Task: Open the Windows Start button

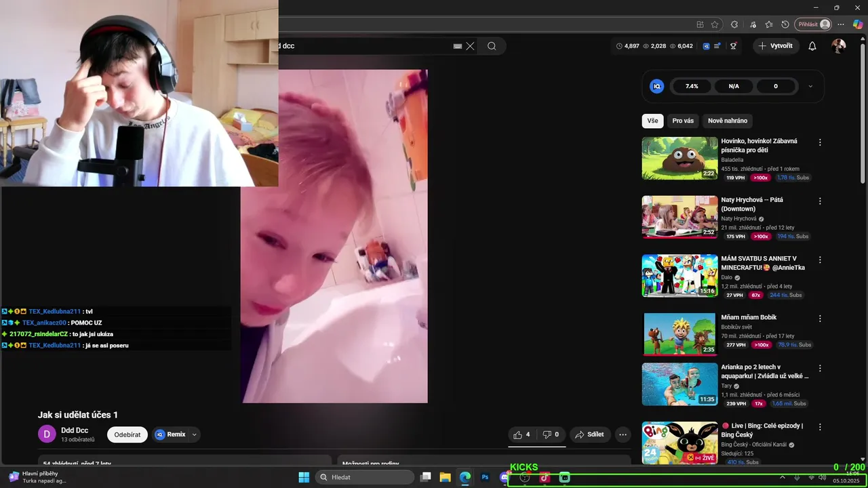Action: [304, 477]
